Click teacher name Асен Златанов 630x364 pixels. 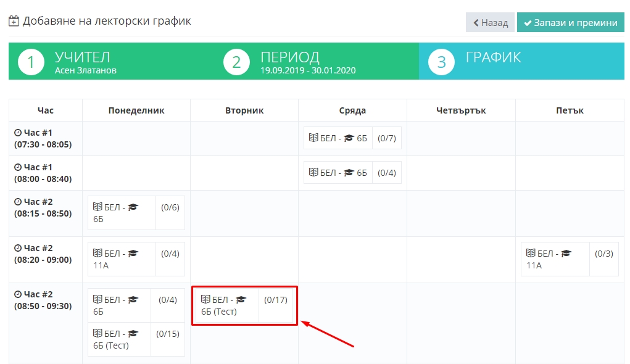pyautogui.click(x=86, y=70)
